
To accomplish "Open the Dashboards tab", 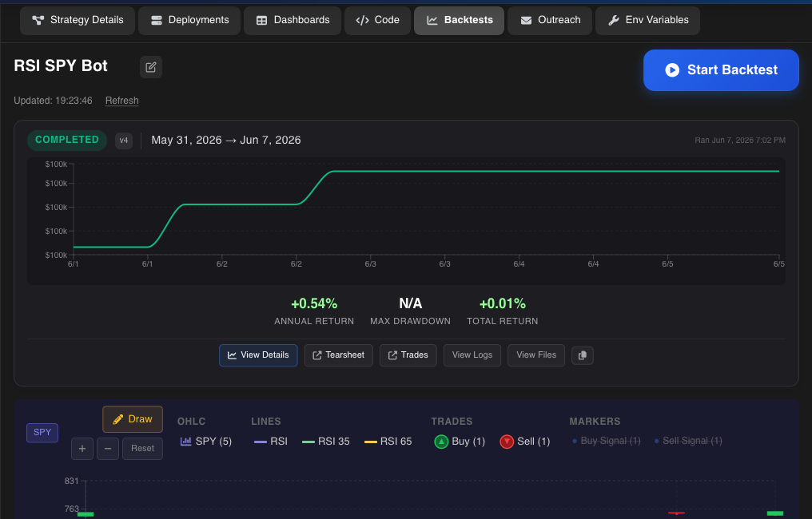I will [292, 20].
